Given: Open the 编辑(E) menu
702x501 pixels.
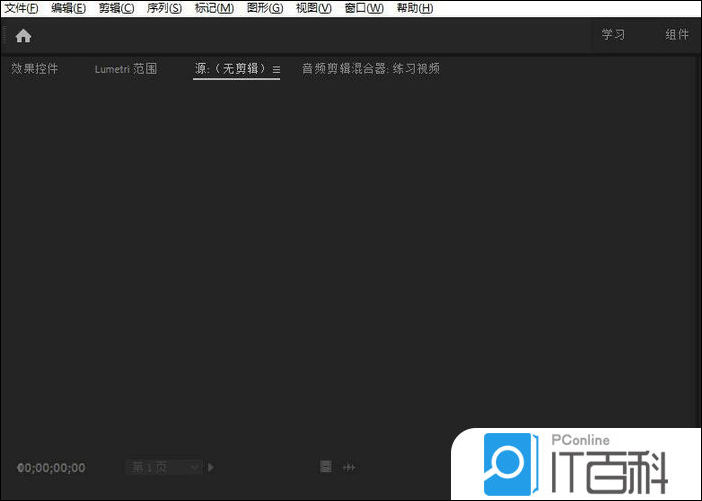Looking at the screenshot, I should pyautogui.click(x=68, y=8).
